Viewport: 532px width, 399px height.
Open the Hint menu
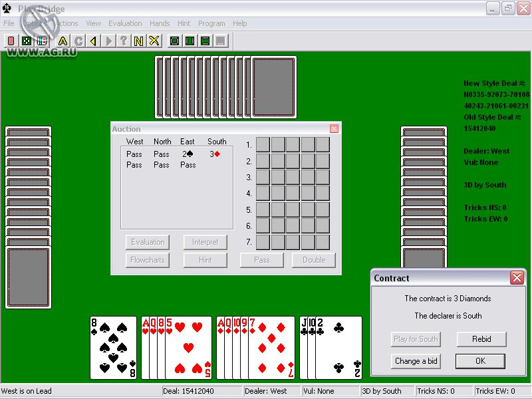(184, 23)
